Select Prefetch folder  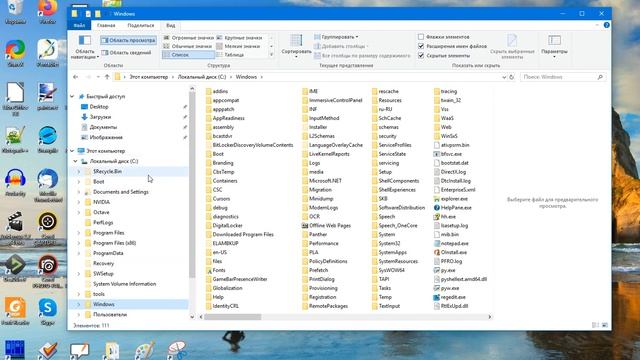[x=316, y=270]
